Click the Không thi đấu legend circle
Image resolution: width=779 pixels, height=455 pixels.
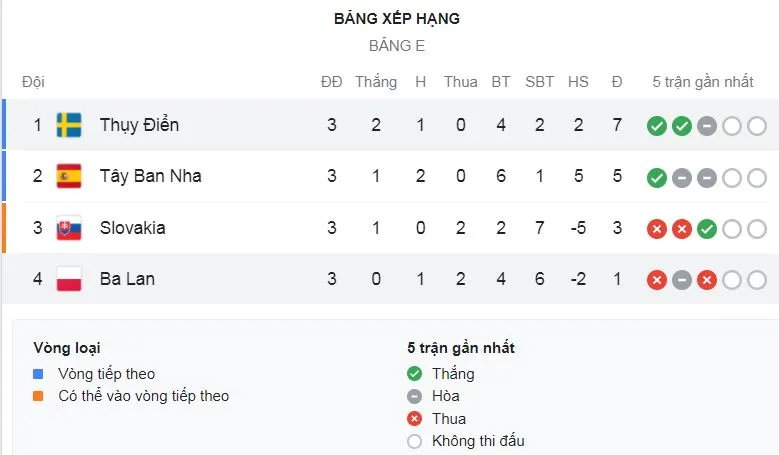click(415, 441)
